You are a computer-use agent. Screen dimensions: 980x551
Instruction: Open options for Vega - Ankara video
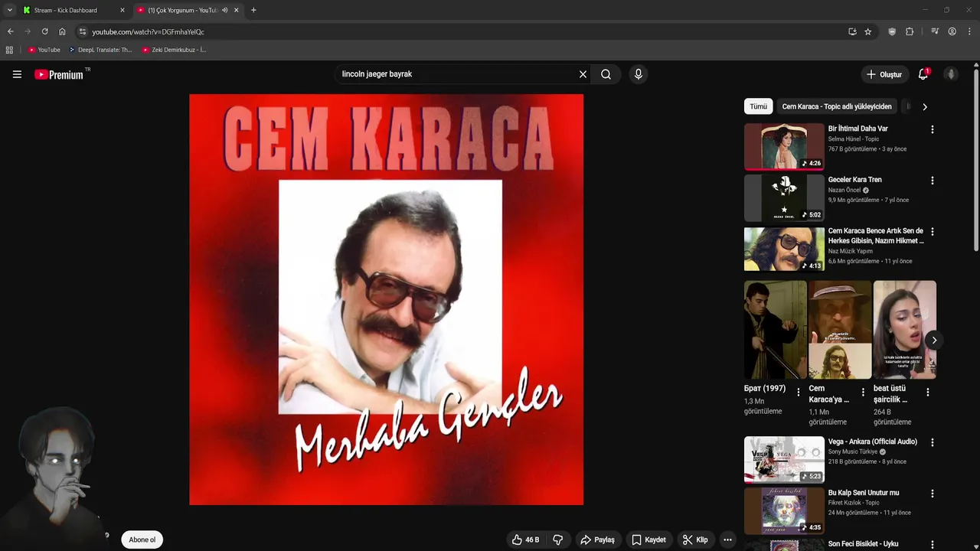coord(932,442)
